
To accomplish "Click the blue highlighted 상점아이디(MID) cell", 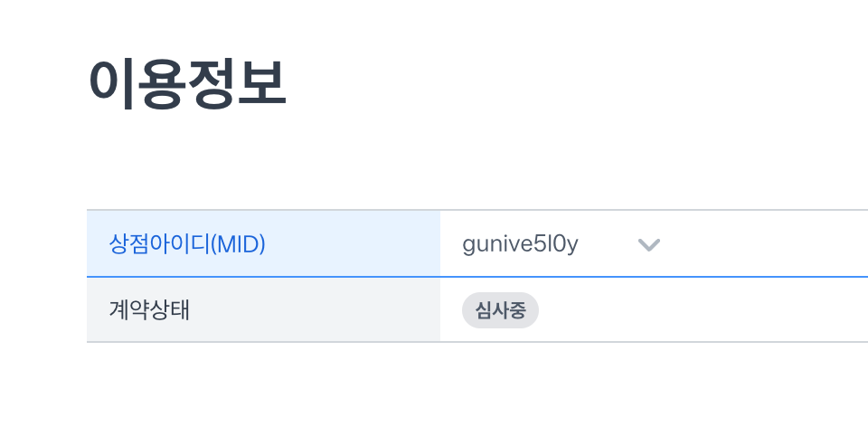I will coord(263,243).
